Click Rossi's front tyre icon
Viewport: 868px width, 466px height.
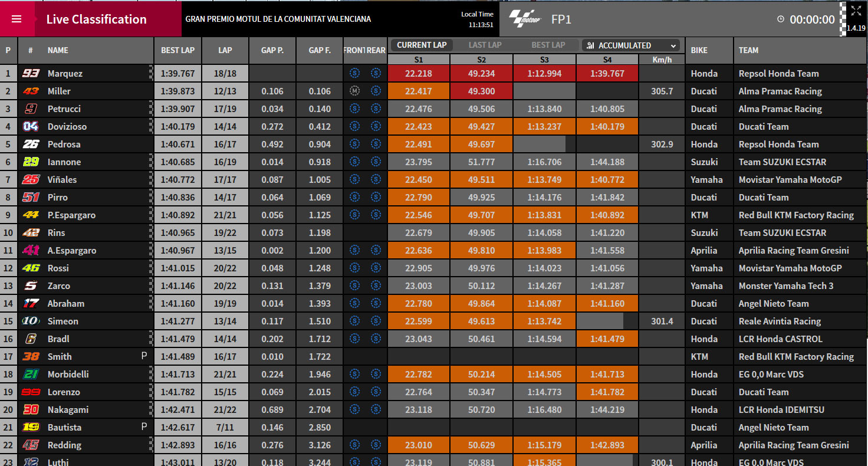click(x=354, y=268)
